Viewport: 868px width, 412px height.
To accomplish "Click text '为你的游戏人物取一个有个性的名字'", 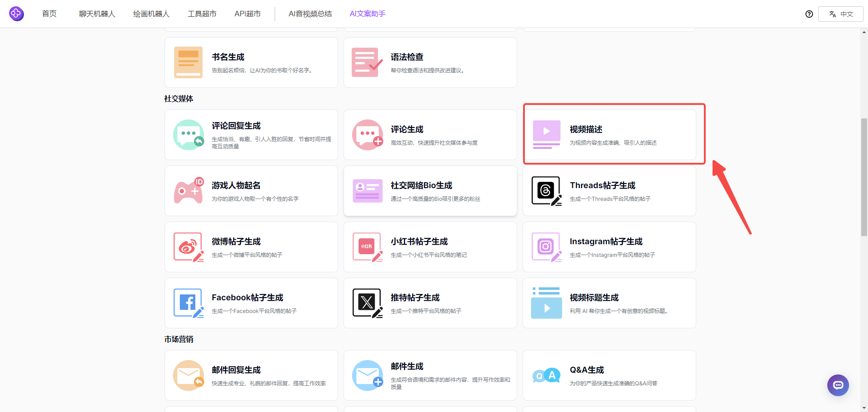I will tap(255, 199).
